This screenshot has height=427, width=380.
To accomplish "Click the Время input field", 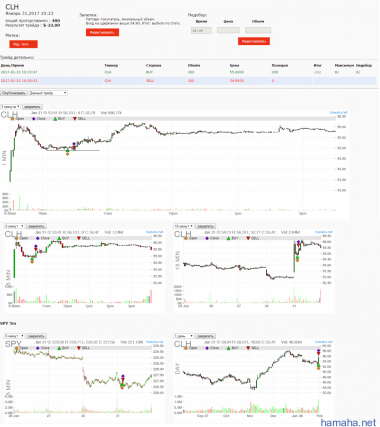I will point(201,30).
